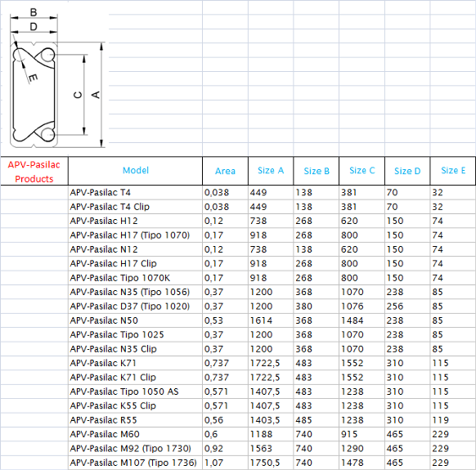Screen dimensions: 476x470
Task: Select the APV-Pasilac Products title cell
Action: (x=34, y=172)
